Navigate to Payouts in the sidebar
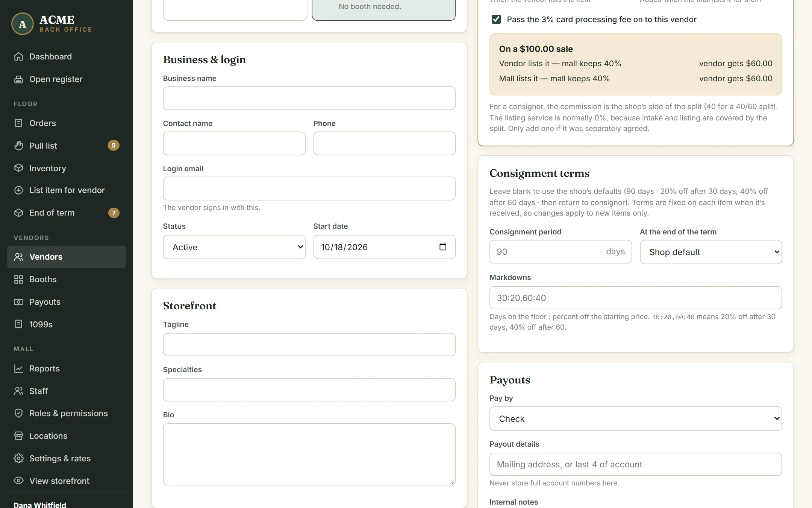Image resolution: width=812 pixels, height=508 pixels. (x=67, y=302)
